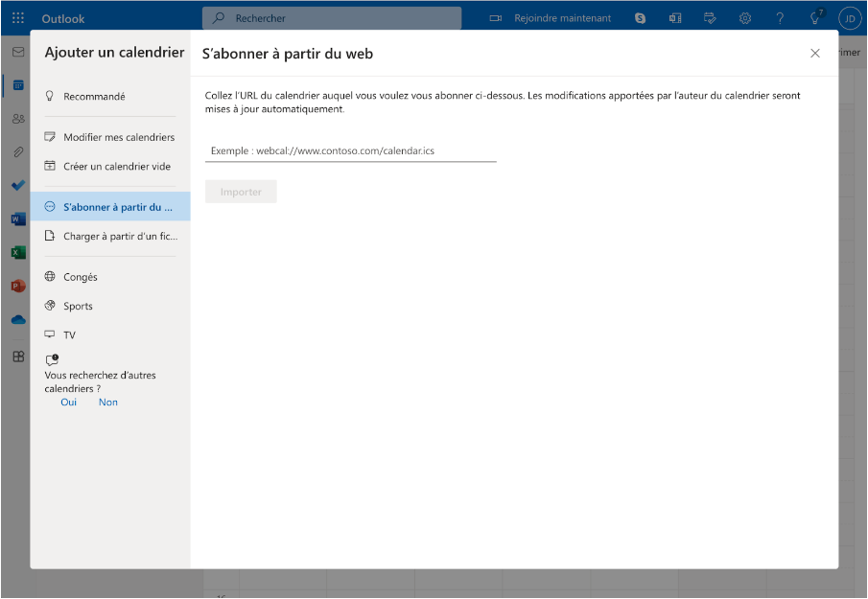
Task: Open the app launcher grid icon
Action: tap(17, 18)
